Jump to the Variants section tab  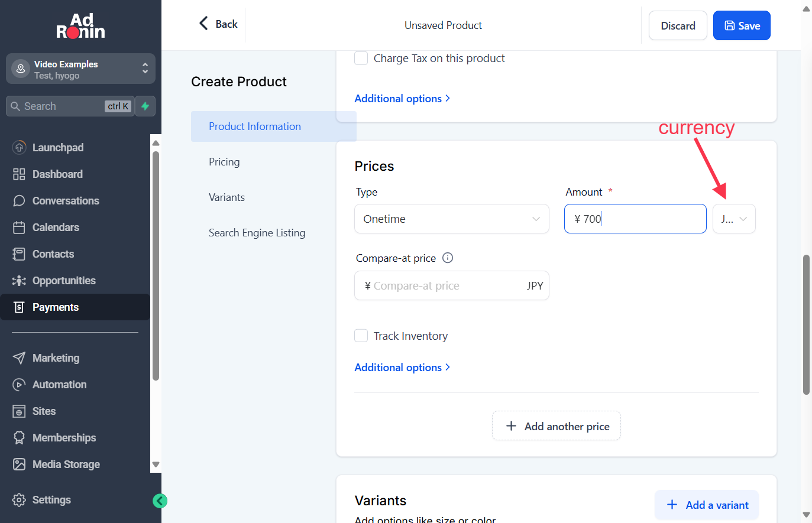(227, 197)
